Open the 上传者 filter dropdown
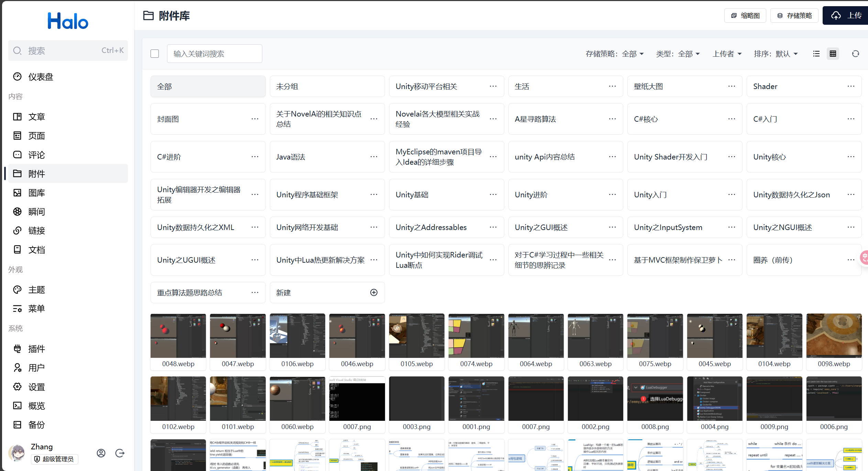This screenshot has width=868, height=471. tap(727, 54)
